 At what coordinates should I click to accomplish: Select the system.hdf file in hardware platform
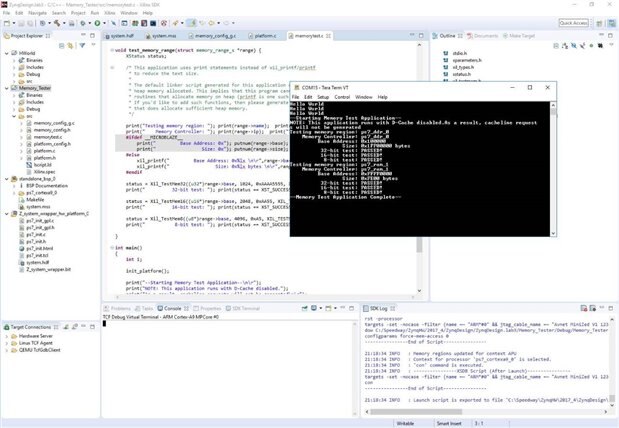(x=36, y=263)
